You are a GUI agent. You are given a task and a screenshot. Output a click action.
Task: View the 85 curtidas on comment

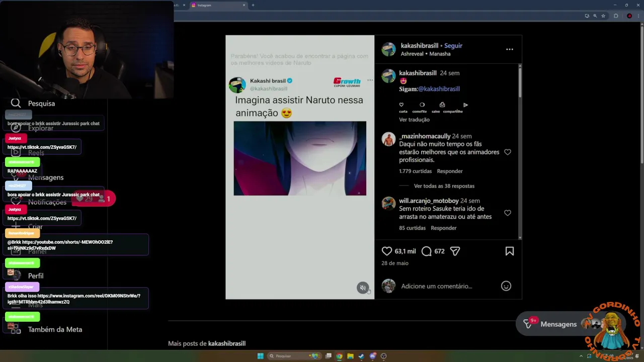point(413,228)
